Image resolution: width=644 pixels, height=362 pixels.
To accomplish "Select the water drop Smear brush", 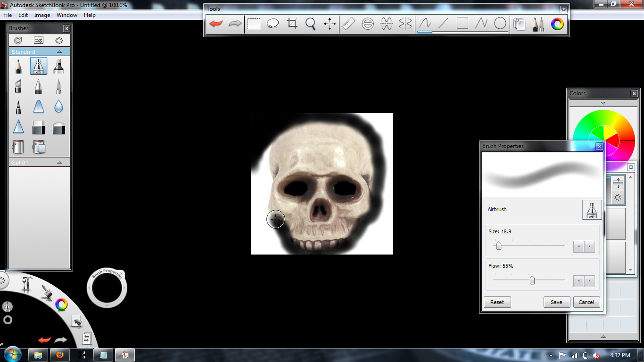I will 59,107.
